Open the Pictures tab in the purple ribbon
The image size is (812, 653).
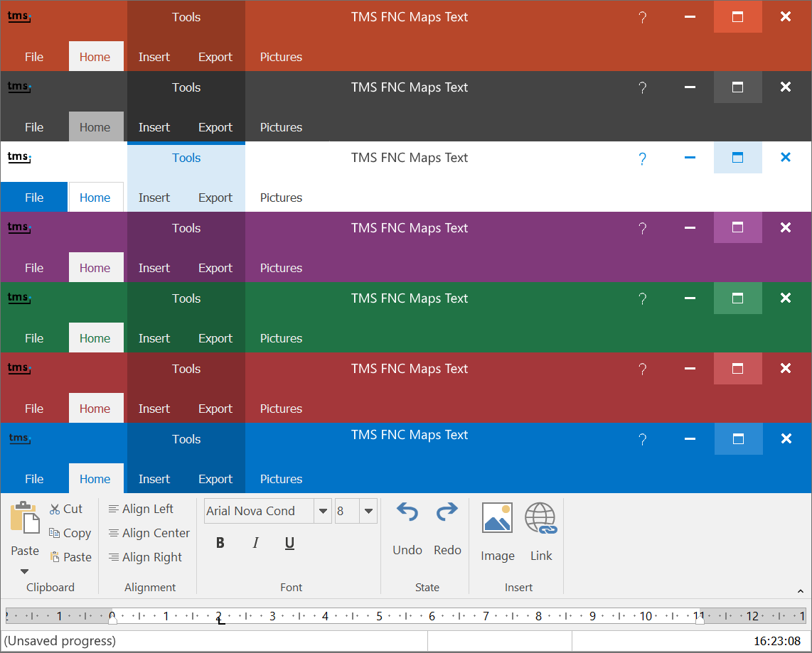point(281,268)
